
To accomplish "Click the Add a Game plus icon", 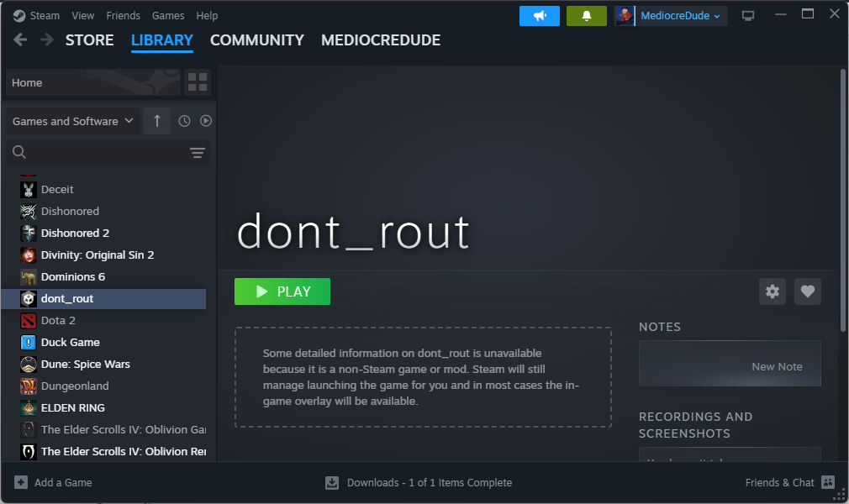I will 20,482.
